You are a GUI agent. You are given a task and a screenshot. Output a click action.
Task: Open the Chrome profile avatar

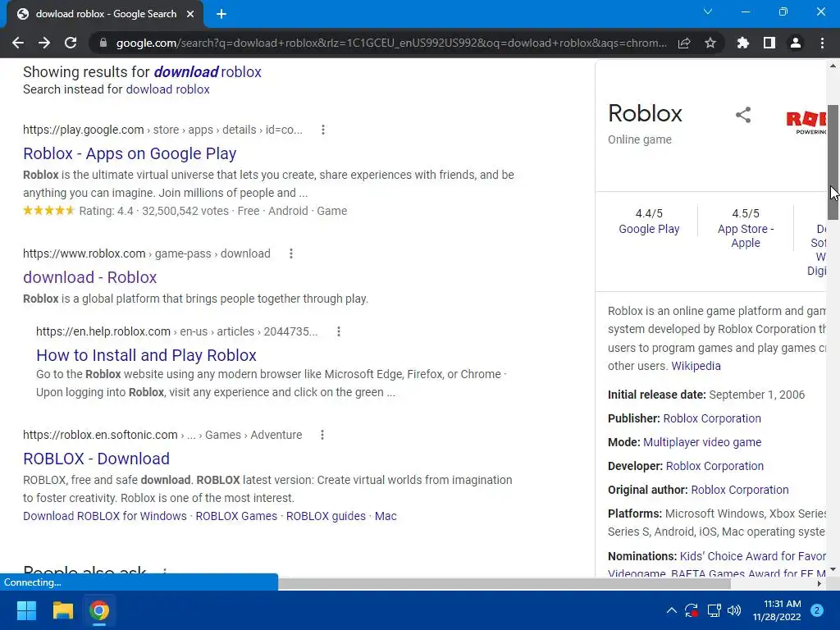(796, 43)
